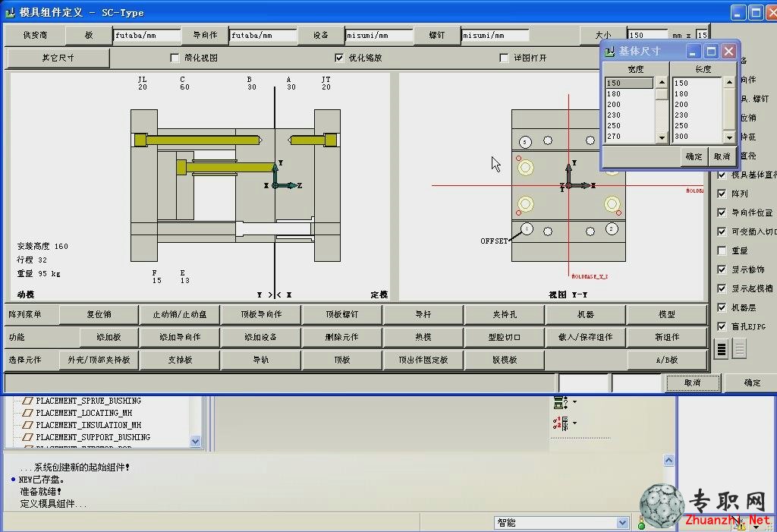This screenshot has height=532, width=777.
Task: Click the 大小 size button
Action: pos(602,35)
